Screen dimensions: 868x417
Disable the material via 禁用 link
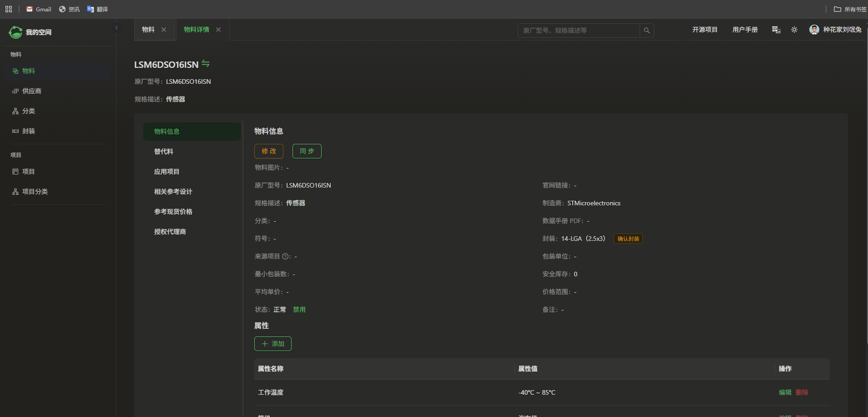(299, 310)
